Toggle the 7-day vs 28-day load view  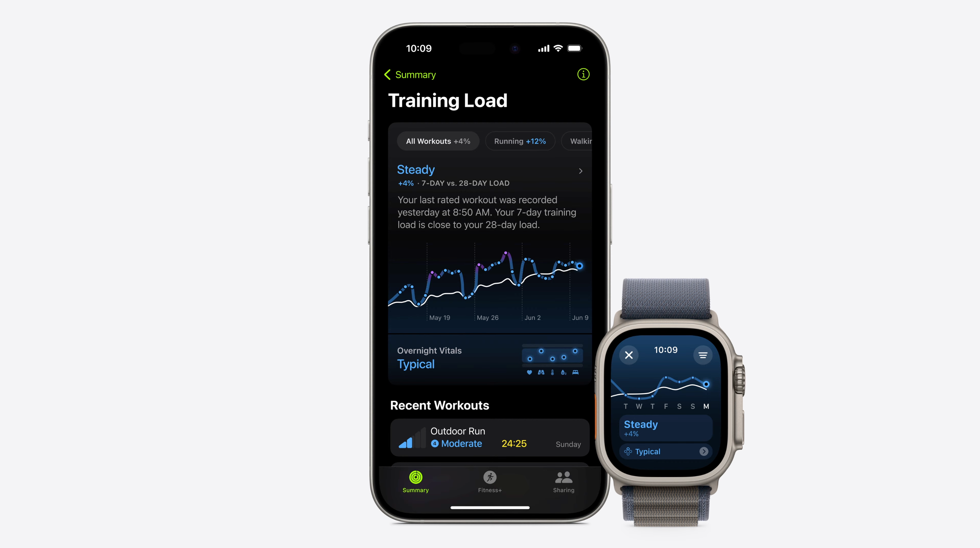(466, 183)
